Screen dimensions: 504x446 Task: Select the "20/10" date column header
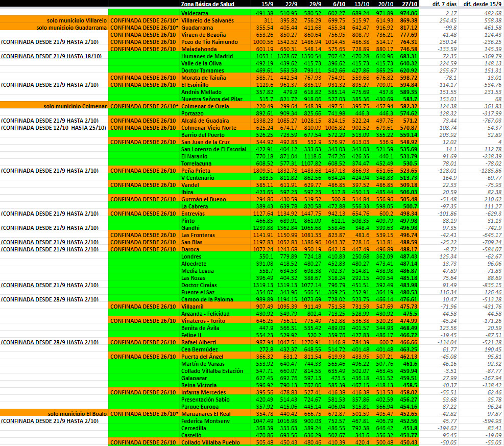pos(386,4)
